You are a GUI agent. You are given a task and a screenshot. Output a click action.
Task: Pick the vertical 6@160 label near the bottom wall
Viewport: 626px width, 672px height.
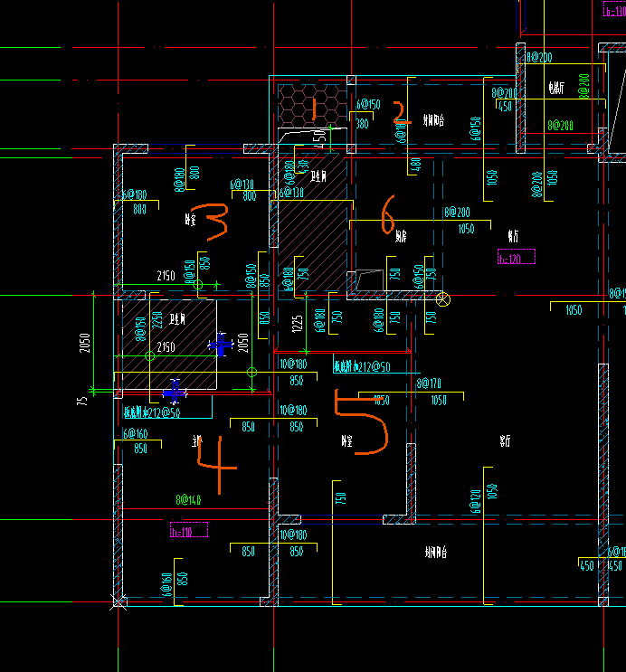[x=166, y=584]
